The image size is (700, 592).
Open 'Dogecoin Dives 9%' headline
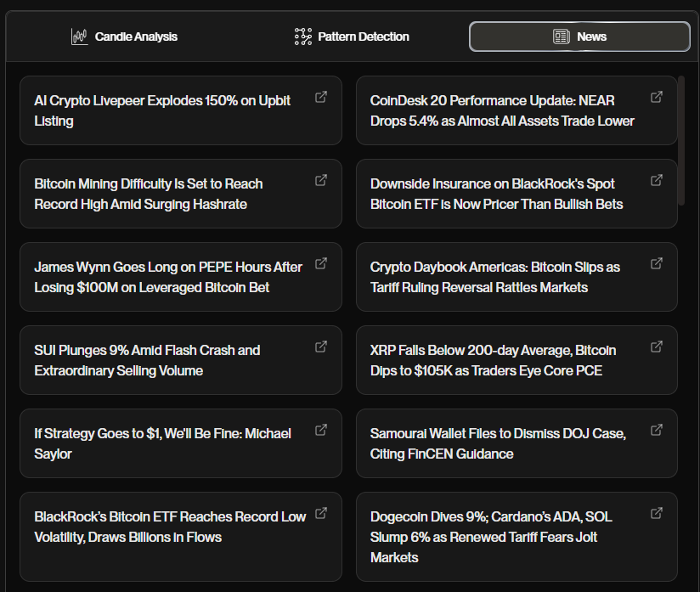[491, 537]
